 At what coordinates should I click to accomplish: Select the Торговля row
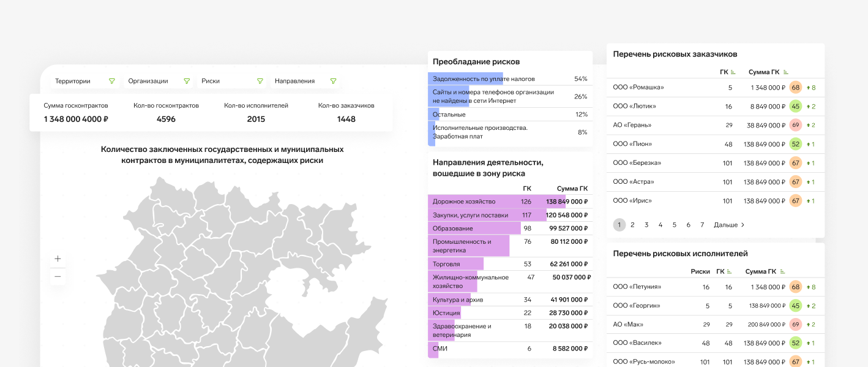[510, 264]
